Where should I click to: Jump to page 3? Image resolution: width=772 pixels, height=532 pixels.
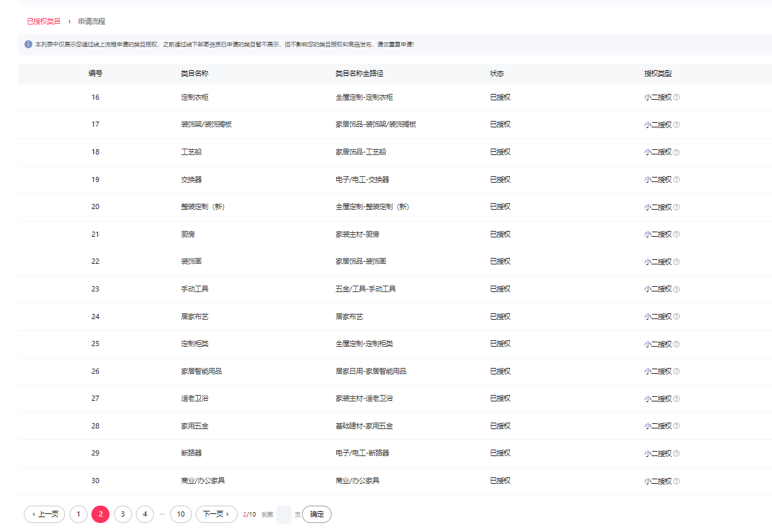pos(122,514)
